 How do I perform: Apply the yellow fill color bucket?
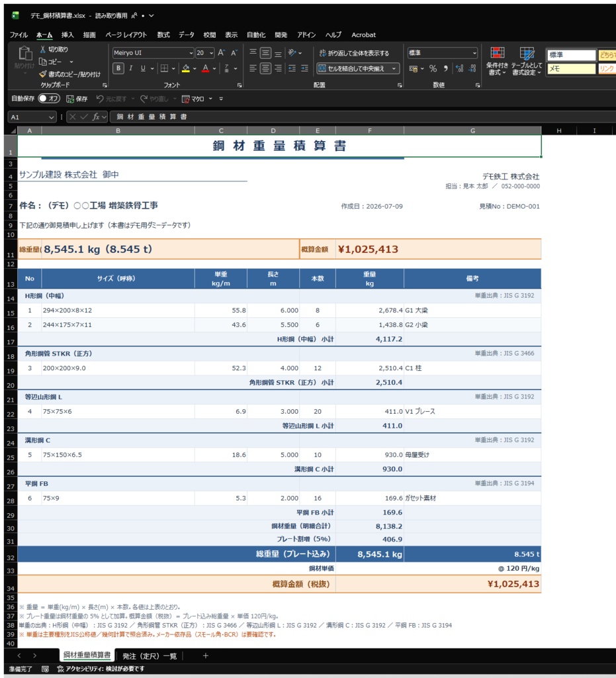click(x=186, y=68)
